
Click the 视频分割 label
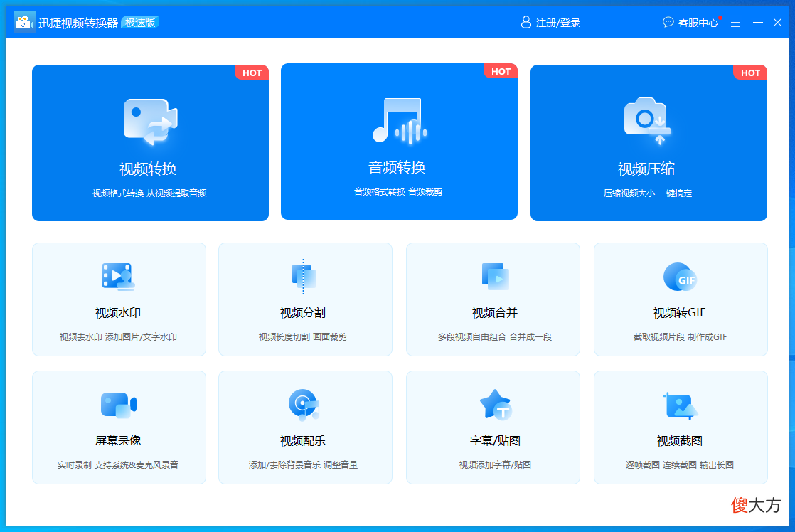click(303, 313)
